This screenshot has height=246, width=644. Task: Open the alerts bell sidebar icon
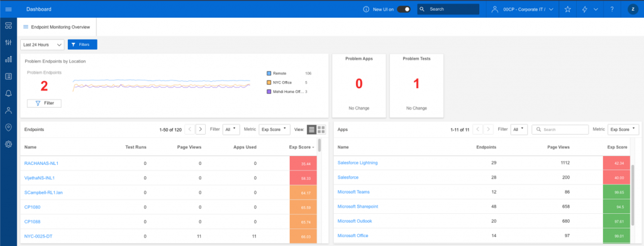pos(8,93)
